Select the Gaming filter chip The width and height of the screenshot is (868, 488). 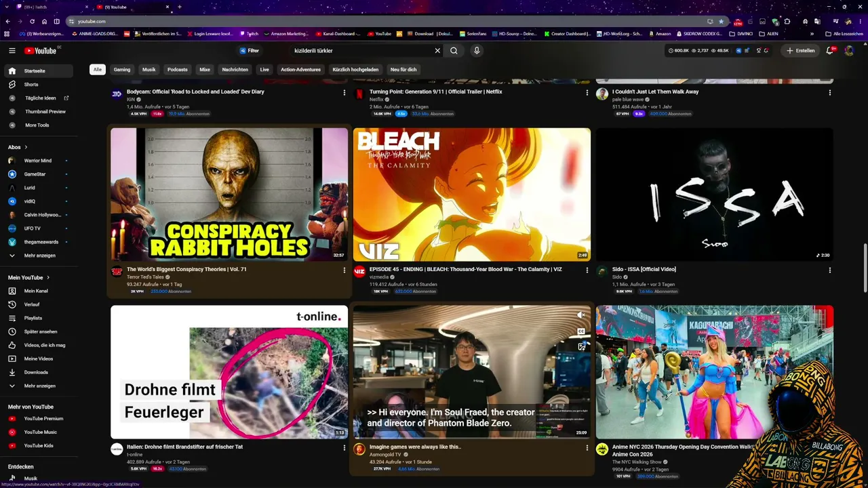[x=122, y=70]
